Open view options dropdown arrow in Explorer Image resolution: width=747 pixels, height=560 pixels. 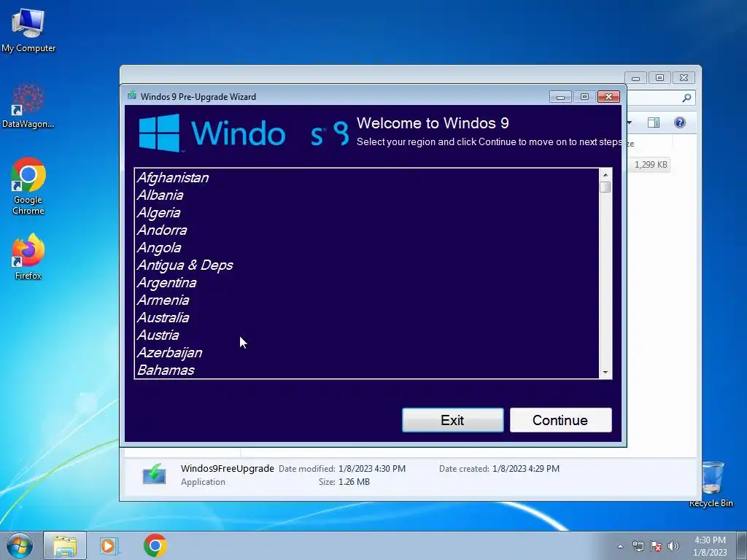(x=630, y=122)
